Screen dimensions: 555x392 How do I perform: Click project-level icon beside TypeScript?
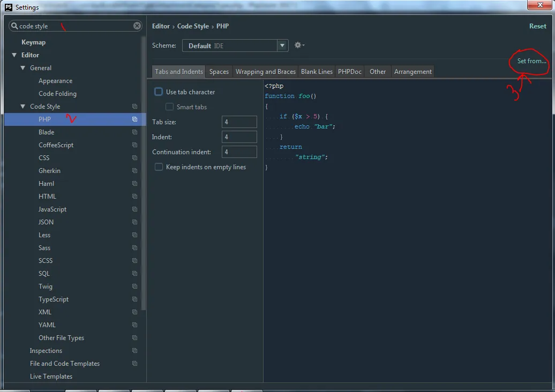134,299
